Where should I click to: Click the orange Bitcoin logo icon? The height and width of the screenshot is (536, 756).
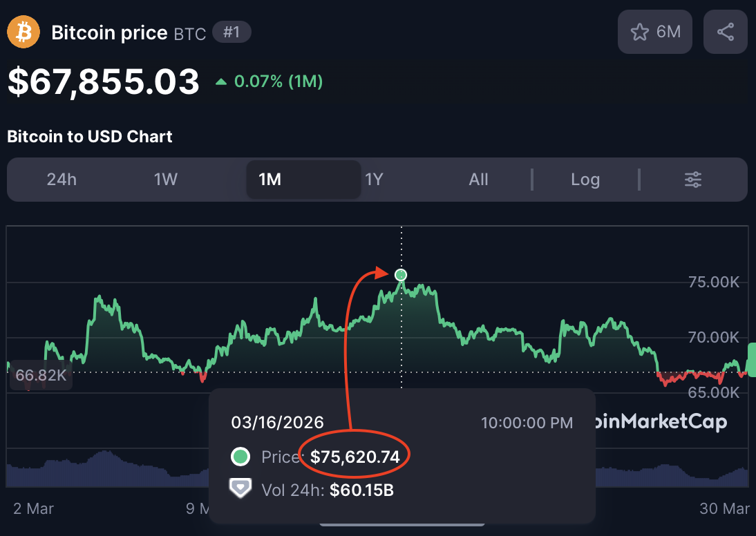(23, 32)
